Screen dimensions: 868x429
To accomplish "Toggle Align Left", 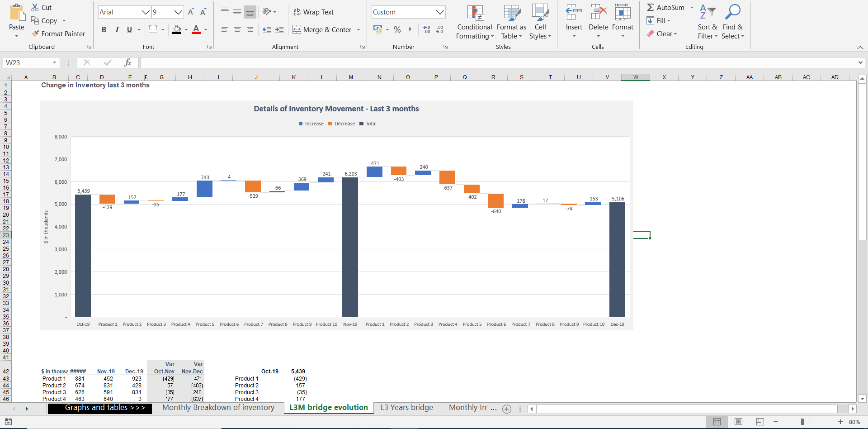I will 224,29.
